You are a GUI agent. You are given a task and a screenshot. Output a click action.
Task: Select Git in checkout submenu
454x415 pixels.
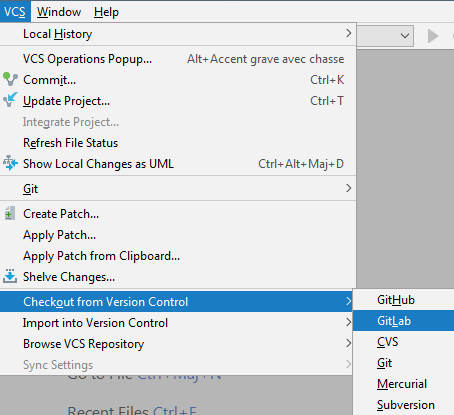[x=404, y=363]
